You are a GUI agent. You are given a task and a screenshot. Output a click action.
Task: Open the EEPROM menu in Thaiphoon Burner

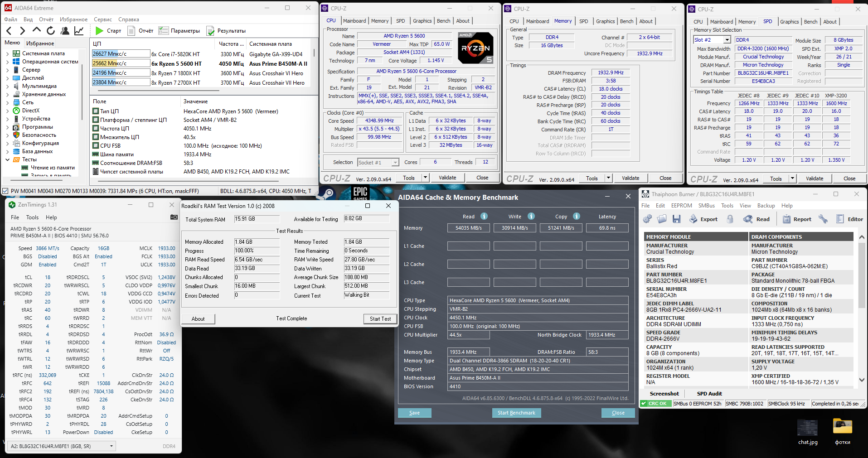[x=682, y=206]
